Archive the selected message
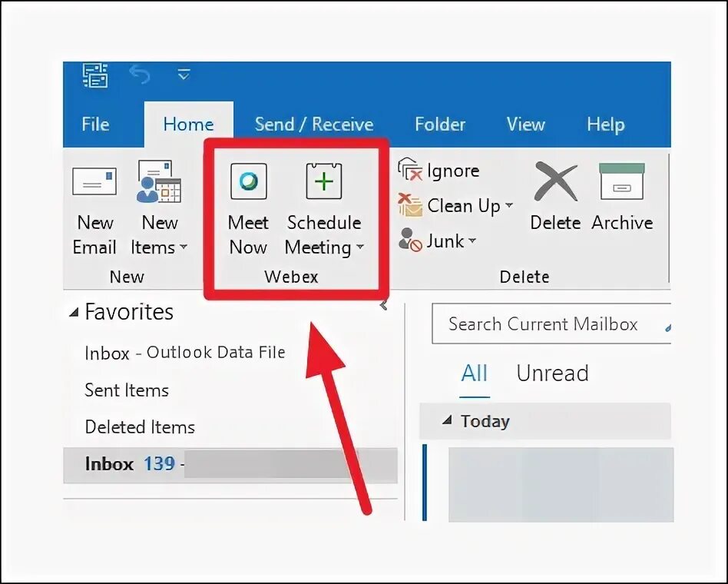This screenshot has height=584, width=728. [622, 197]
